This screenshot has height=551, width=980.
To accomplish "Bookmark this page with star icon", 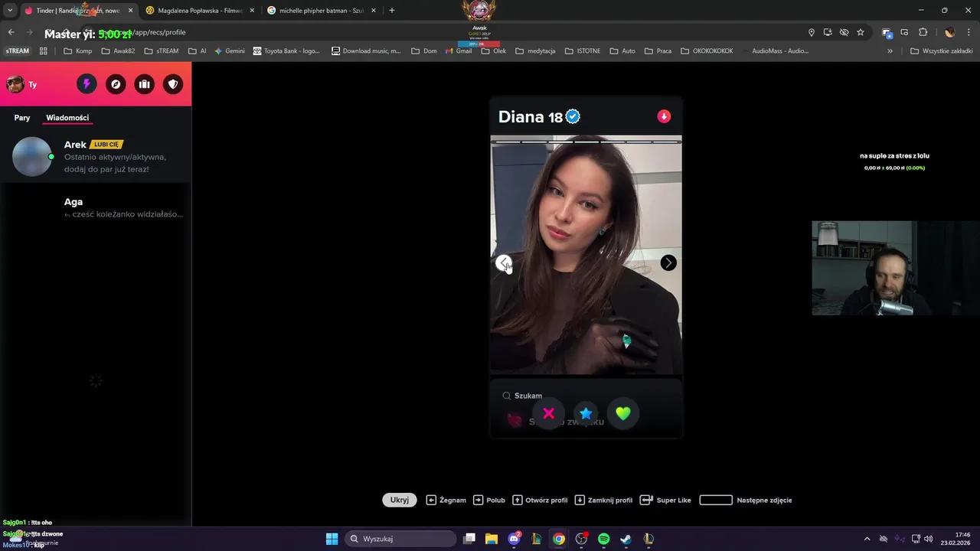I will click(x=861, y=32).
